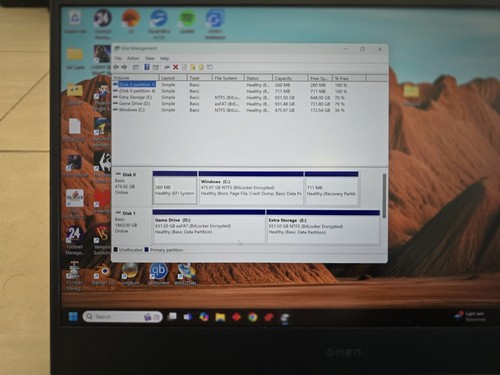Screen dimensions: 500x375
Task: Click the taskbar Search box
Action: tap(122, 316)
